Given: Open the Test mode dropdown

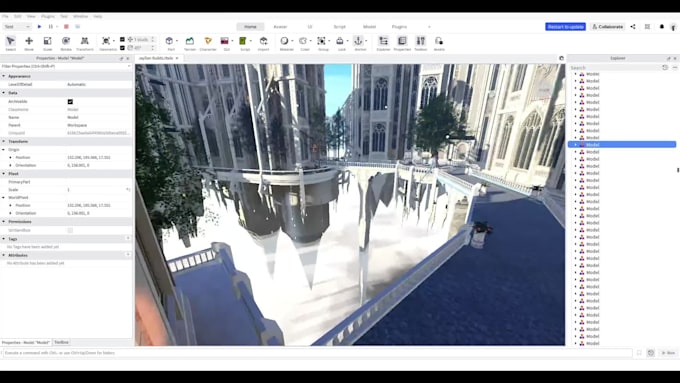Looking at the screenshot, I should tap(17, 26).
